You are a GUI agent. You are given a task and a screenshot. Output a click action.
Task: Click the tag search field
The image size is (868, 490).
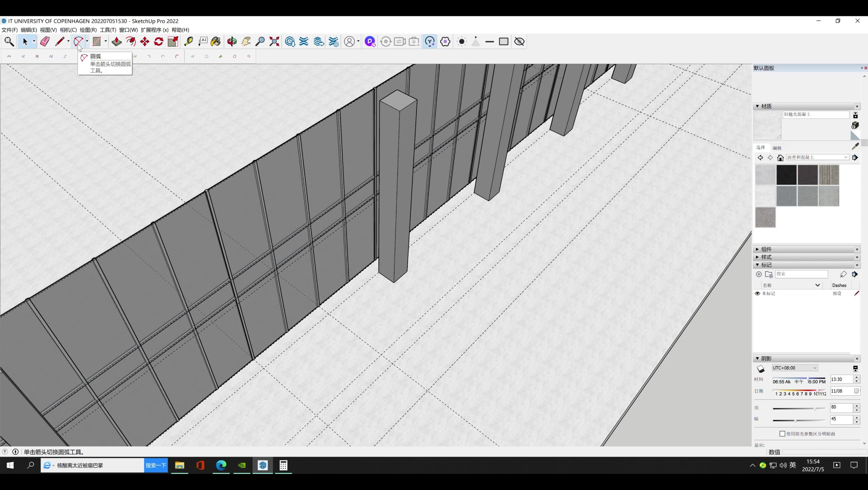click(801, 274)
